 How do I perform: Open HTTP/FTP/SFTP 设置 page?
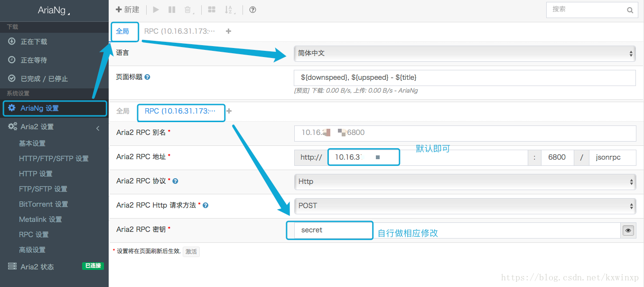[54, 159]
